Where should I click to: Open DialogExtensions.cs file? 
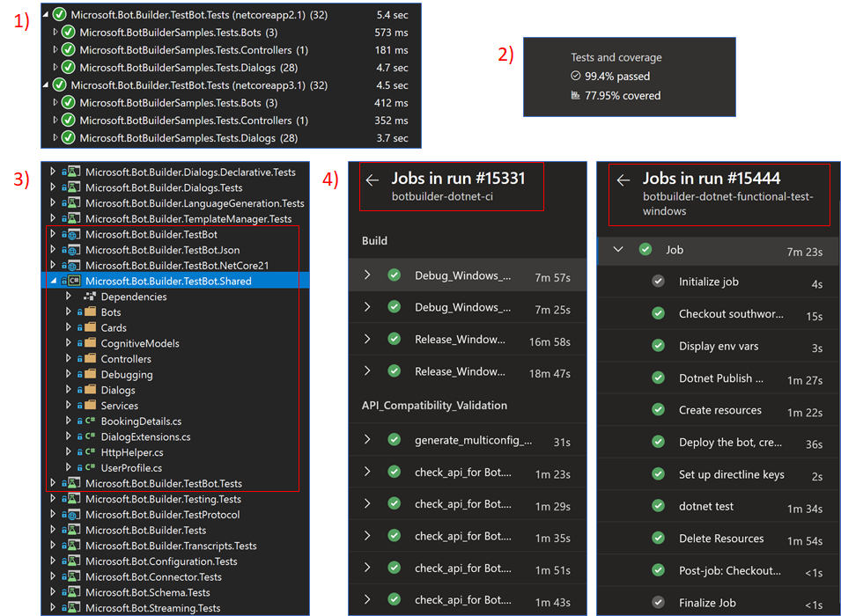click(x=146, y=436)
